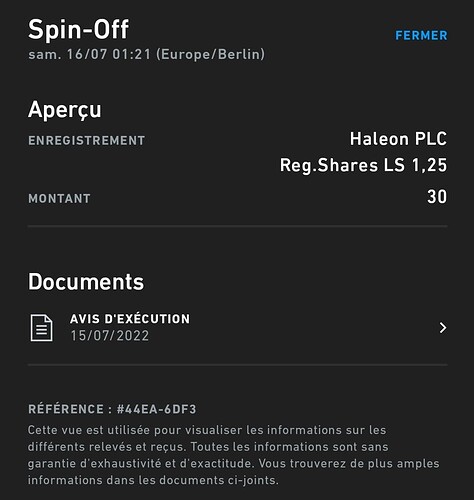Select the Aperçu section heading
This screenshot has height=500, width=474.
[65, 110]
